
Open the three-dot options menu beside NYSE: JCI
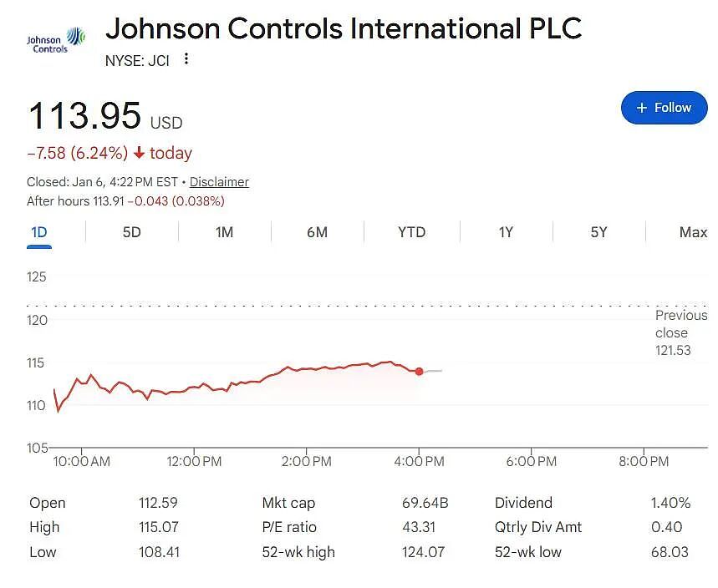click(x=186, y=59)
